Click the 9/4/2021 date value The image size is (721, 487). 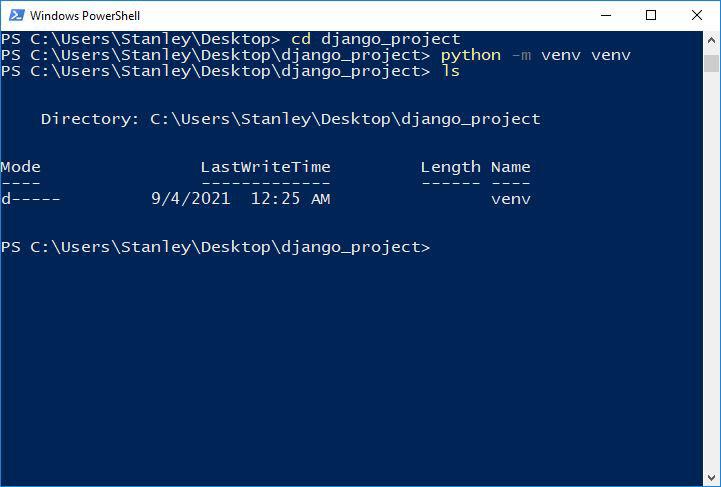190,199
